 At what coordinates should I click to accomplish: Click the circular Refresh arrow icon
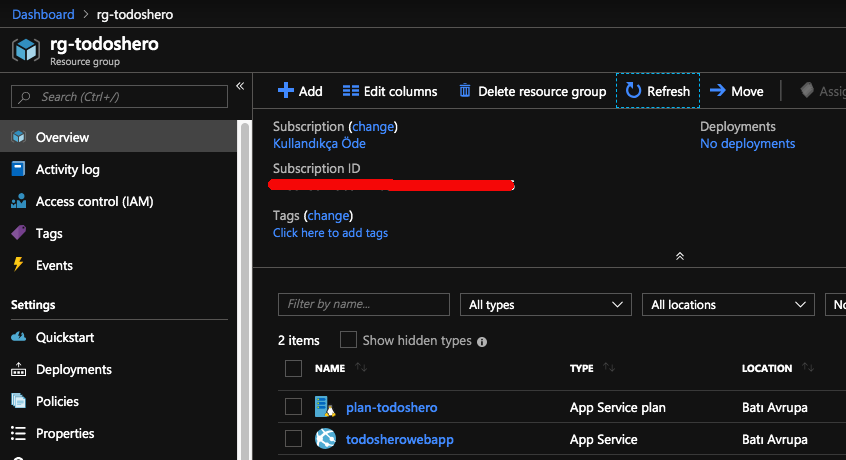point(633,91)
